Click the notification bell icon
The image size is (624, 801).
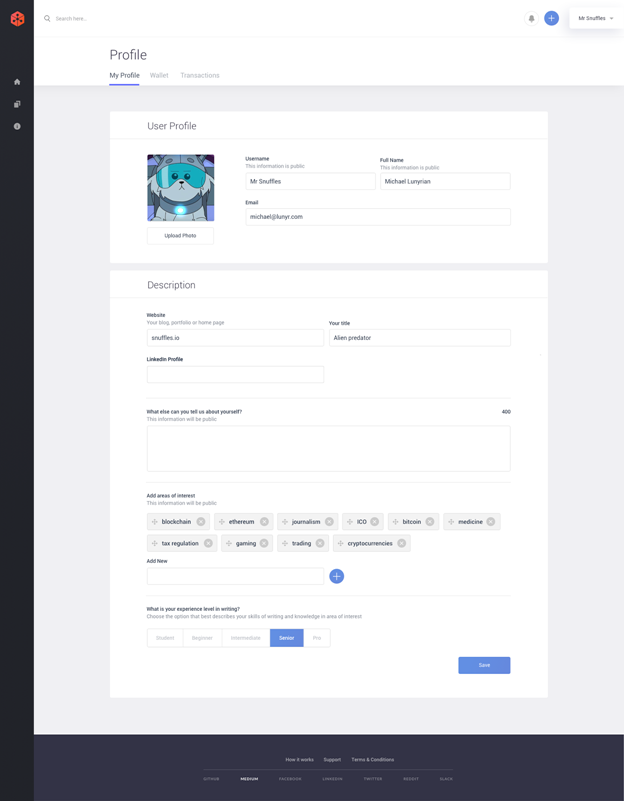coord(531,18)
